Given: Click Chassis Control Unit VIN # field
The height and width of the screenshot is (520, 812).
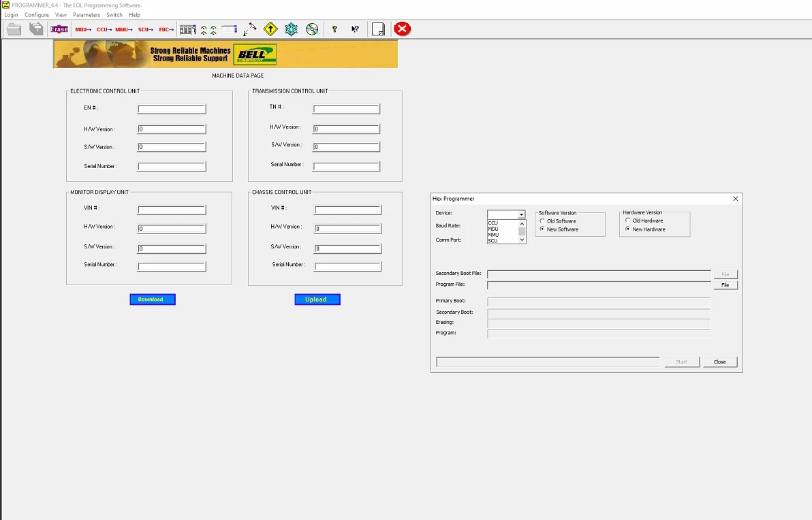Looking at the screenshot, I should tap(348, 210).
